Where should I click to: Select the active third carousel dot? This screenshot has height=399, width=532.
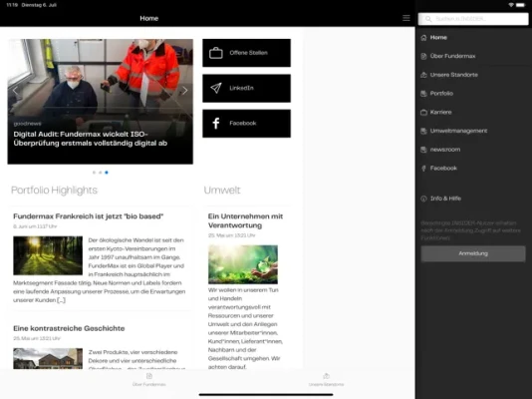click(x=107, y=173)
